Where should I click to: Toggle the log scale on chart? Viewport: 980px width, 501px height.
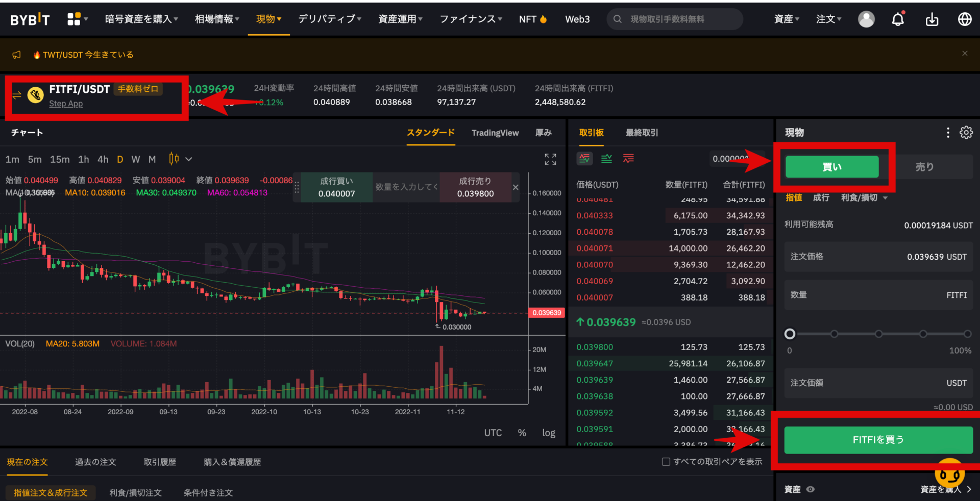click(549, 433)
